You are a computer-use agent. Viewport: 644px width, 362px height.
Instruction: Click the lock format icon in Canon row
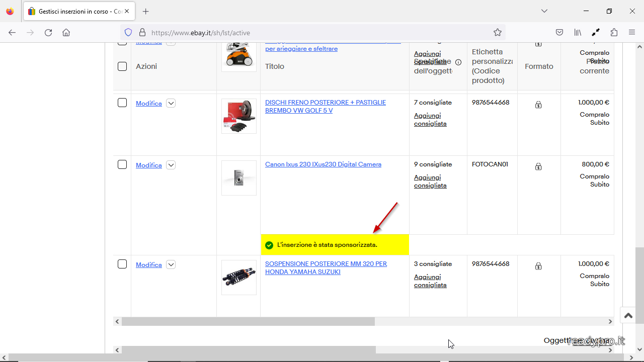tap(538, 167)
